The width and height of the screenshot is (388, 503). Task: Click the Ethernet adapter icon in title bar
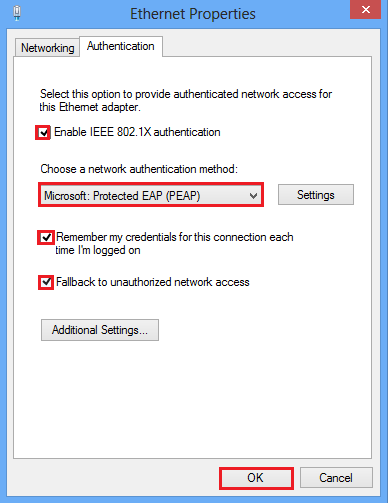[17, 13]
